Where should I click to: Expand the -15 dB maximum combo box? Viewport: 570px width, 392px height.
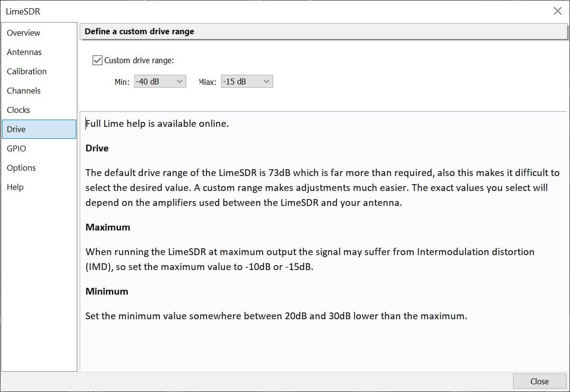[265, 81]
